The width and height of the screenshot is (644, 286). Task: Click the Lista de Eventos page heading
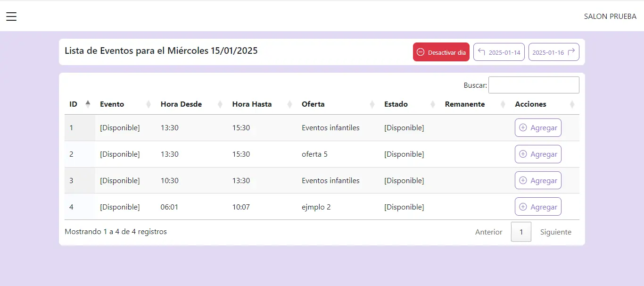[161, 50]
